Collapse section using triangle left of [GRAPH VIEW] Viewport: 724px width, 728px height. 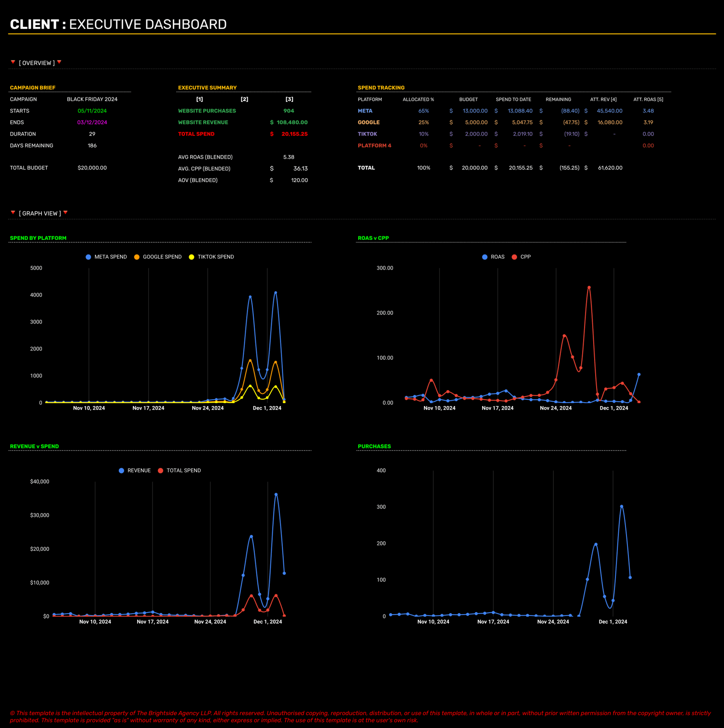[13, 212]
